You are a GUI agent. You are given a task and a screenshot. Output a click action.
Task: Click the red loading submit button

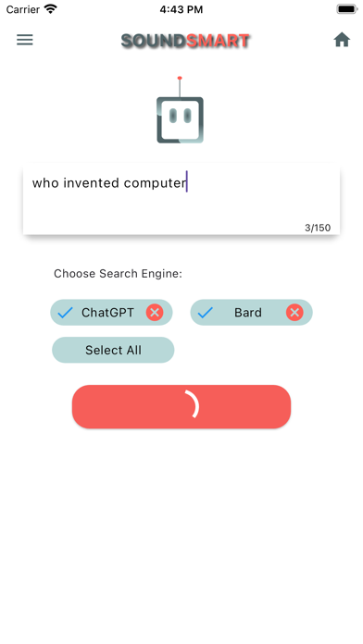pos(181,406)
